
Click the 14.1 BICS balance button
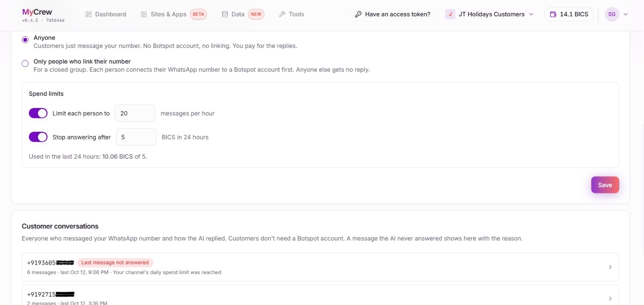click(569, 14)
